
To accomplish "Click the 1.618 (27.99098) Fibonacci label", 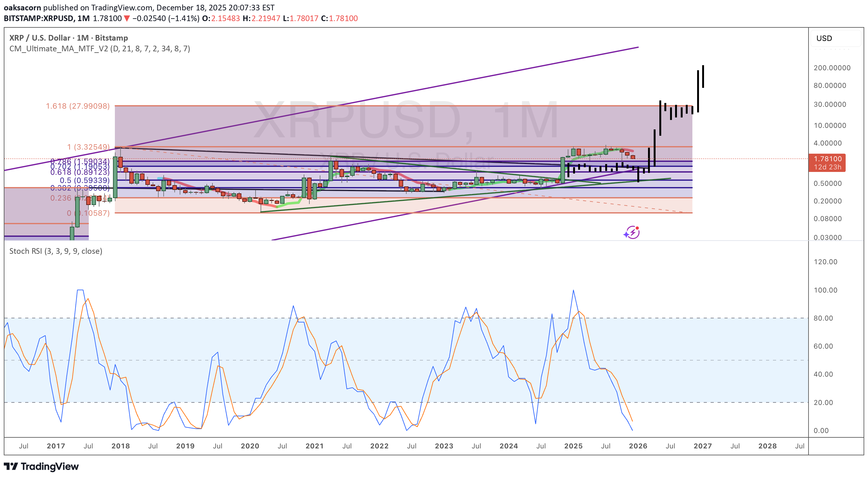I will [77, 106].
